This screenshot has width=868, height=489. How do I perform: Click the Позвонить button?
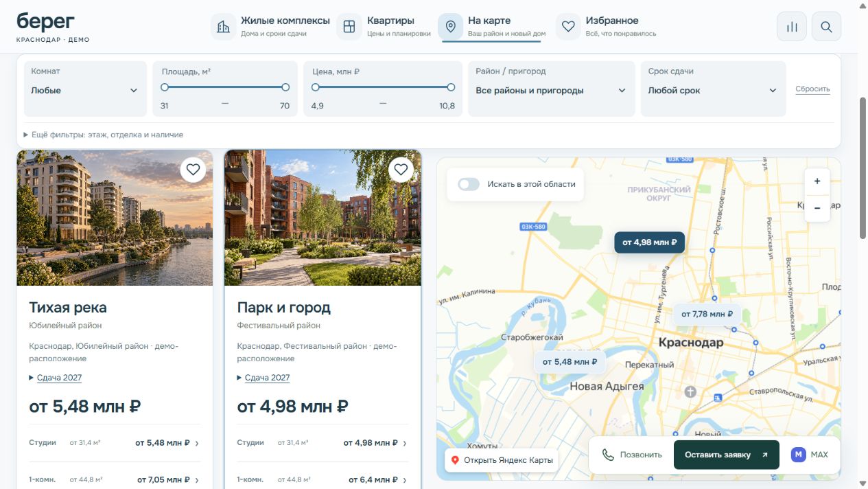pyautogui.click(x=632, y=455)
